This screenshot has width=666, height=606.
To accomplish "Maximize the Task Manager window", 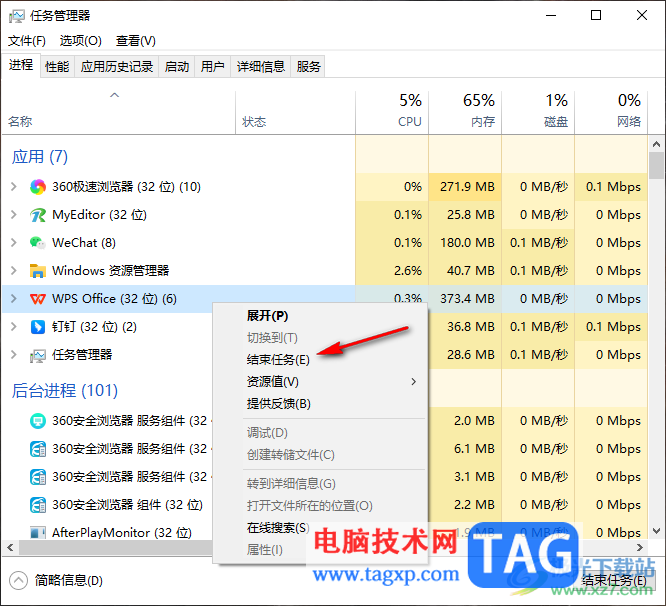I will click(596, 16).
